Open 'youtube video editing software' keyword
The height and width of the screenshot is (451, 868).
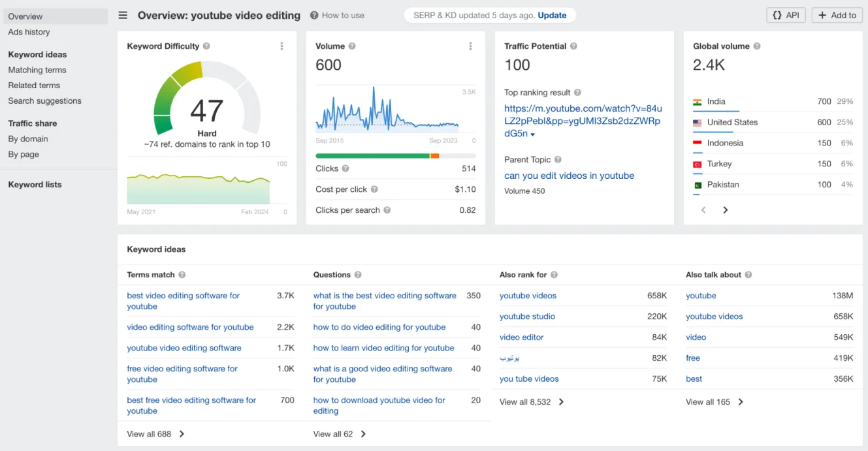tap(184, 348)
